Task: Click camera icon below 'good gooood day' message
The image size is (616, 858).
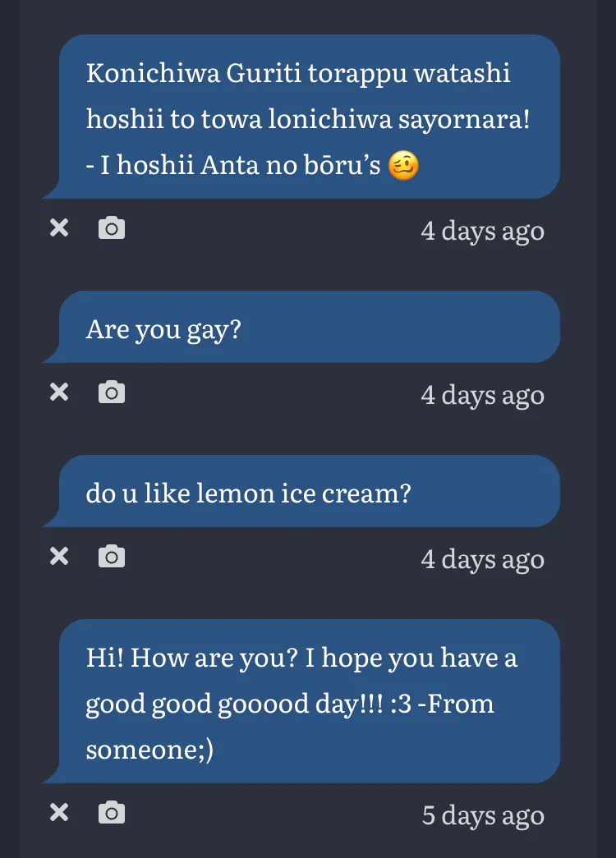Action: coord(112,813)
